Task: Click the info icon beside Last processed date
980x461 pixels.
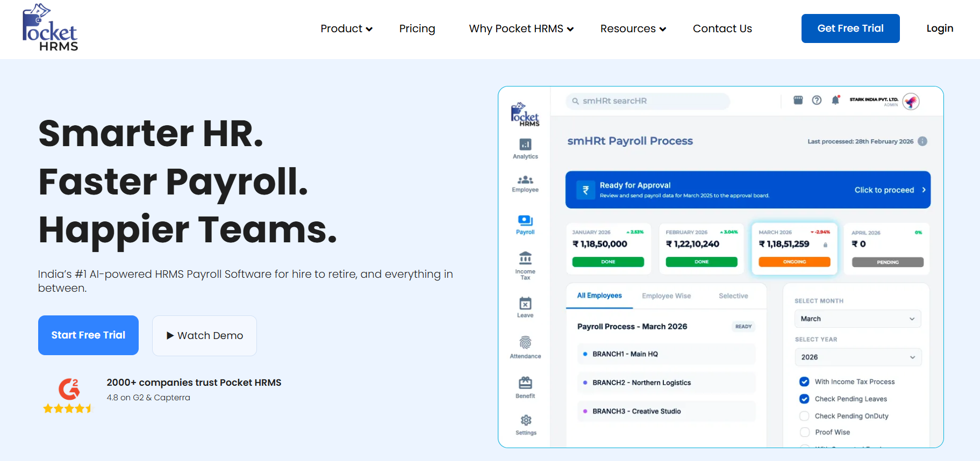Action: click(922, 141)
